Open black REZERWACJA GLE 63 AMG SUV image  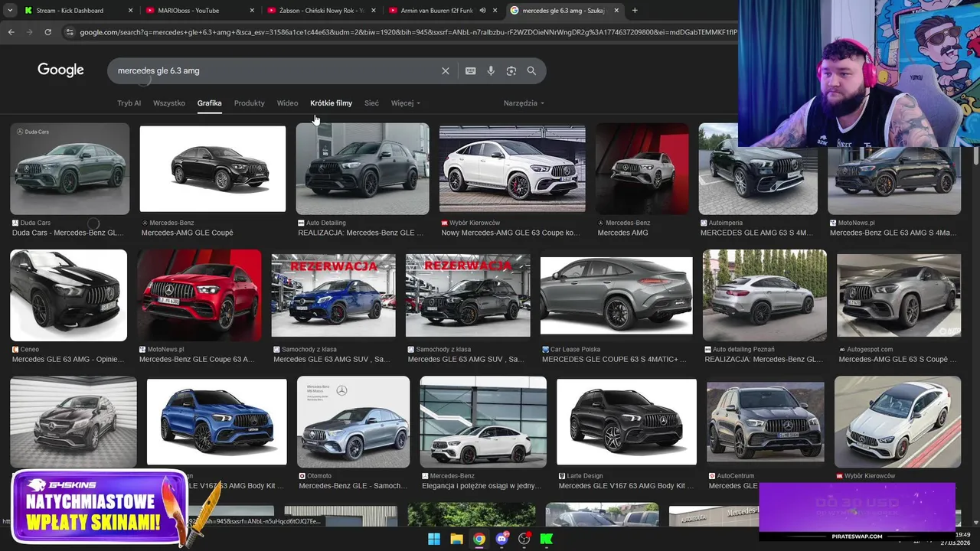click(x=468, y=295)
